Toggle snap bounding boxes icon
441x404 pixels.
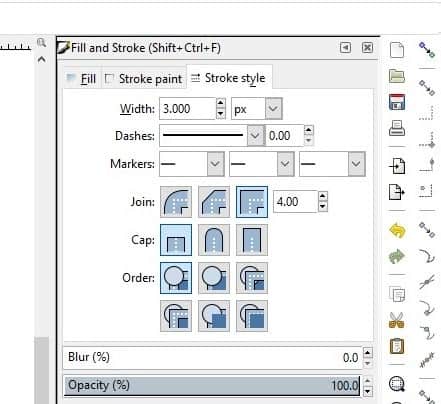coord(427,88)
